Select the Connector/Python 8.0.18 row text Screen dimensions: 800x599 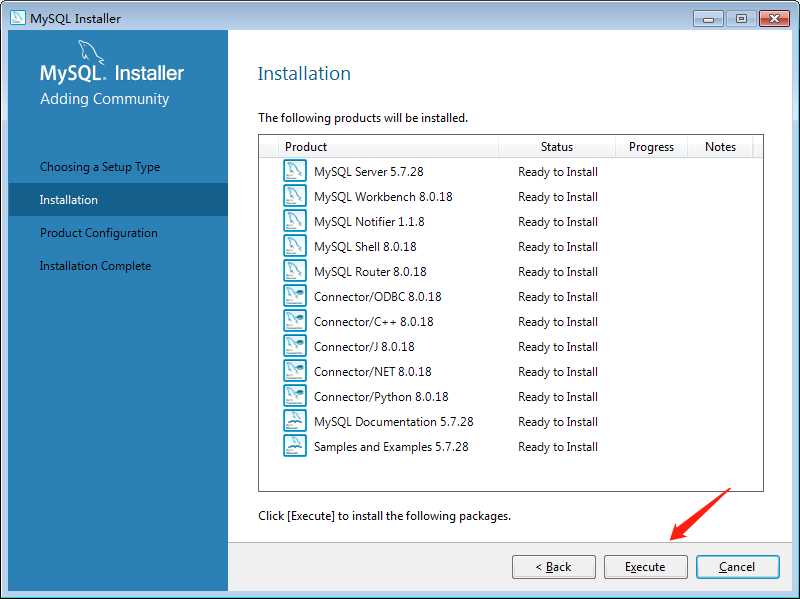pyautogui.click(x=381, y=396)
